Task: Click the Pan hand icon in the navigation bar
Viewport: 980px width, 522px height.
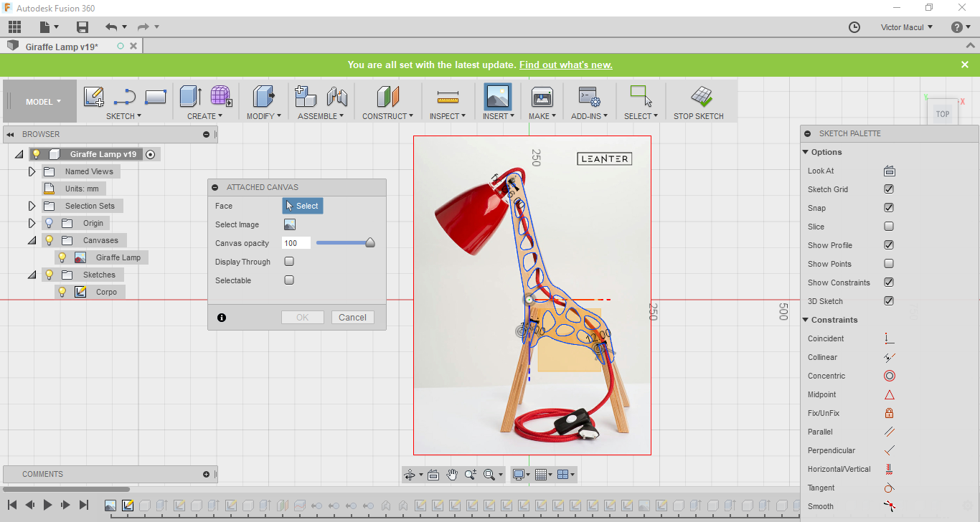Action: tap(452, 474)
